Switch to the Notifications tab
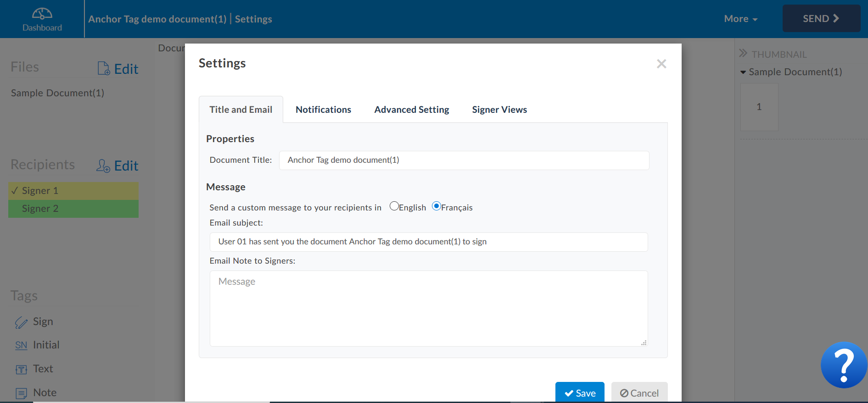The height and width of the screenshot is (403, 868). [x=323, y=110]
